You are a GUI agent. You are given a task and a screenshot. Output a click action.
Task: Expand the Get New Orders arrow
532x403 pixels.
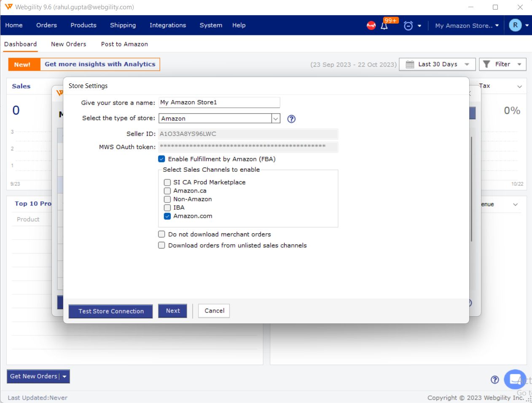click(x=64, y=376)
